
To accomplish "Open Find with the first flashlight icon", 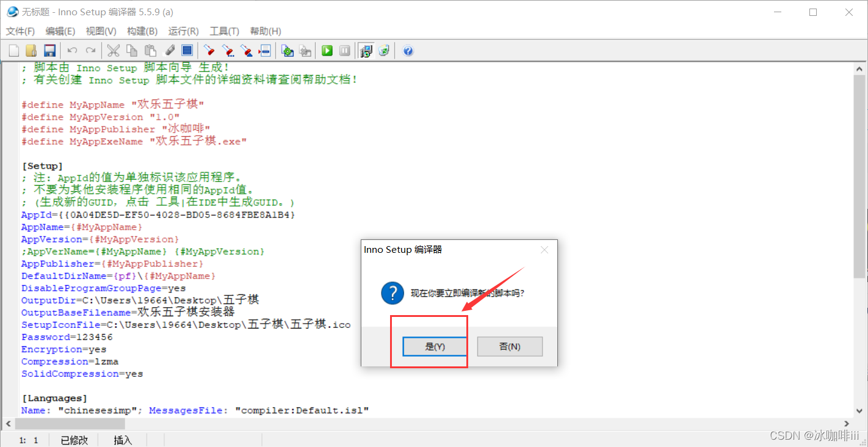I will [209, 51].
